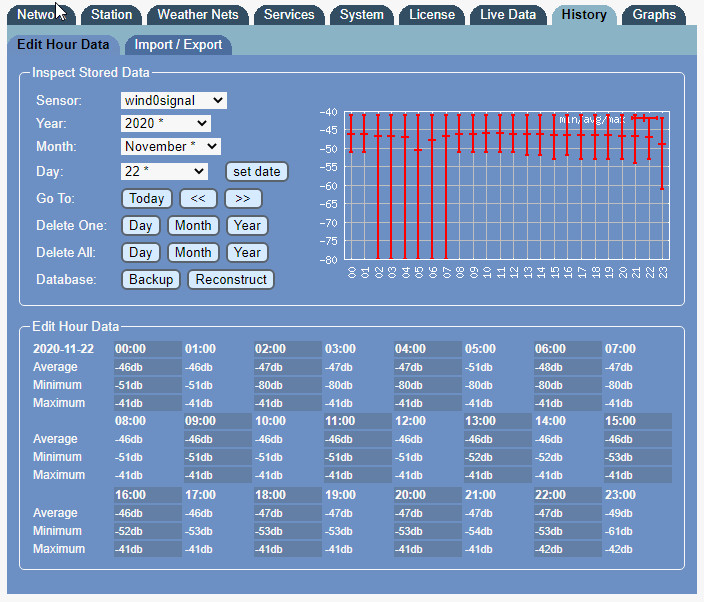Edit the 02:00 Minimum value -80db
704x602 pixels.
click(288, 385)
